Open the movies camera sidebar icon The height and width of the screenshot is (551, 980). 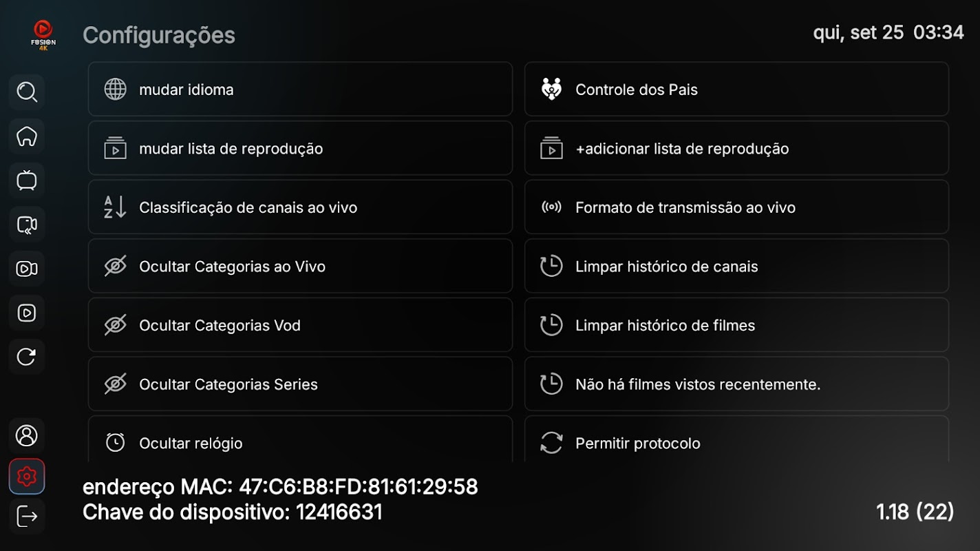coord(27,269)
